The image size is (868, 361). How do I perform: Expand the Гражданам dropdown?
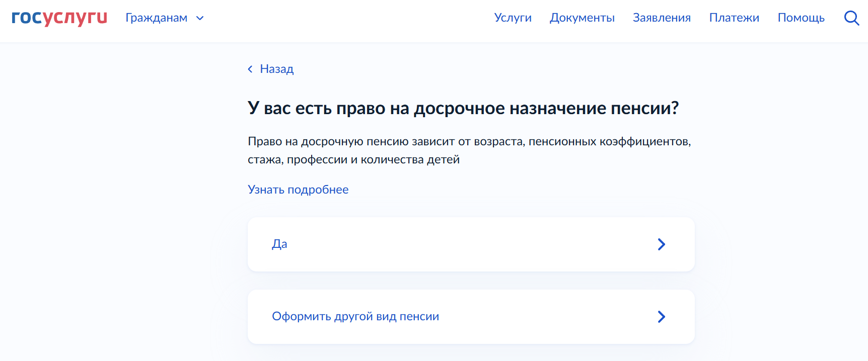pos(165,18)
